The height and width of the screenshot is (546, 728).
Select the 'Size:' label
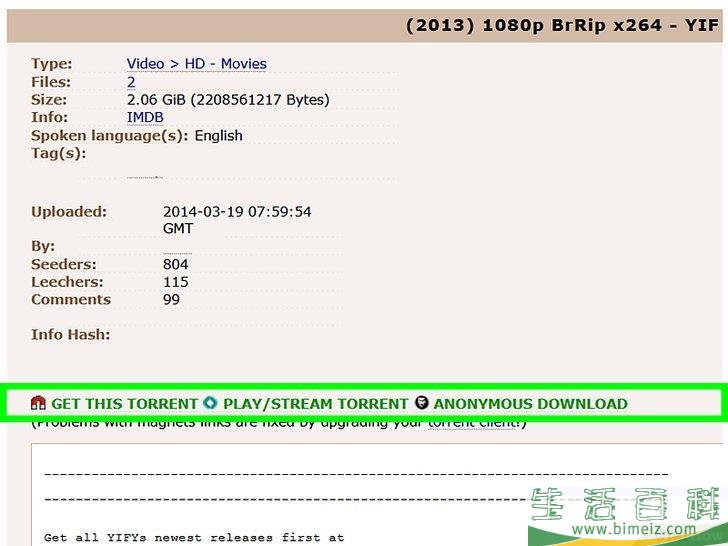(x=49, y=100)
